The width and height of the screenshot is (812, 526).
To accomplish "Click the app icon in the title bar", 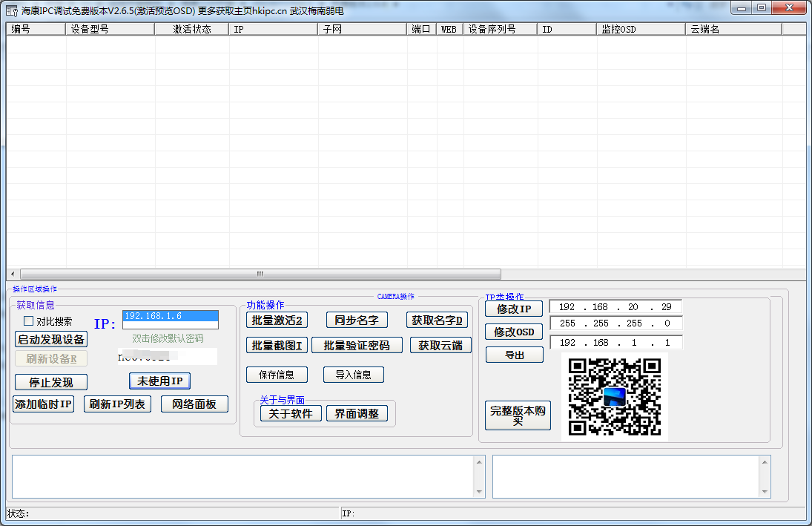I will click(11, 10).
